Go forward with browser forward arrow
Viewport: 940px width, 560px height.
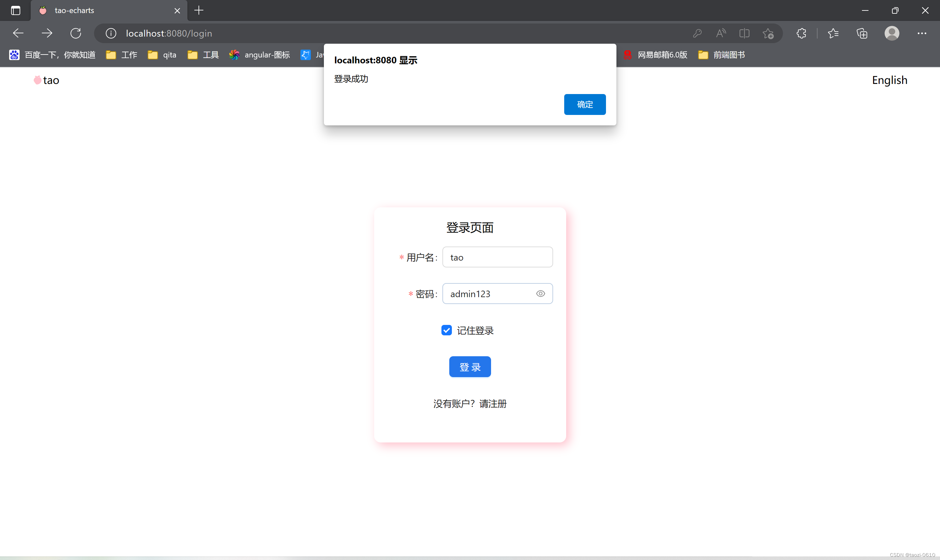(47, 33)
